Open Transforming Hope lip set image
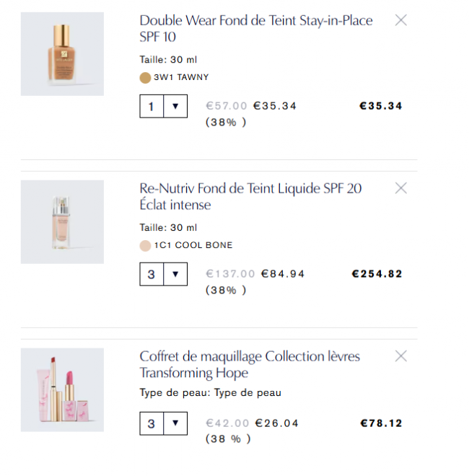 tap(62, 389)
